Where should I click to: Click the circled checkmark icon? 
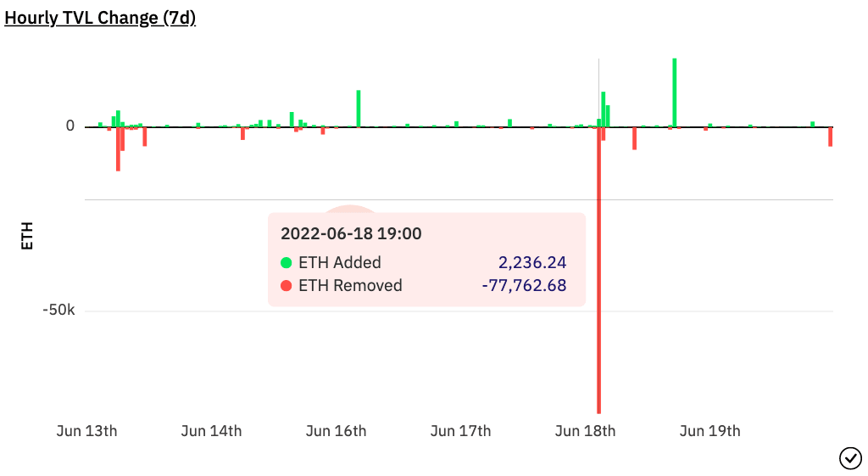tap(850, 458)
